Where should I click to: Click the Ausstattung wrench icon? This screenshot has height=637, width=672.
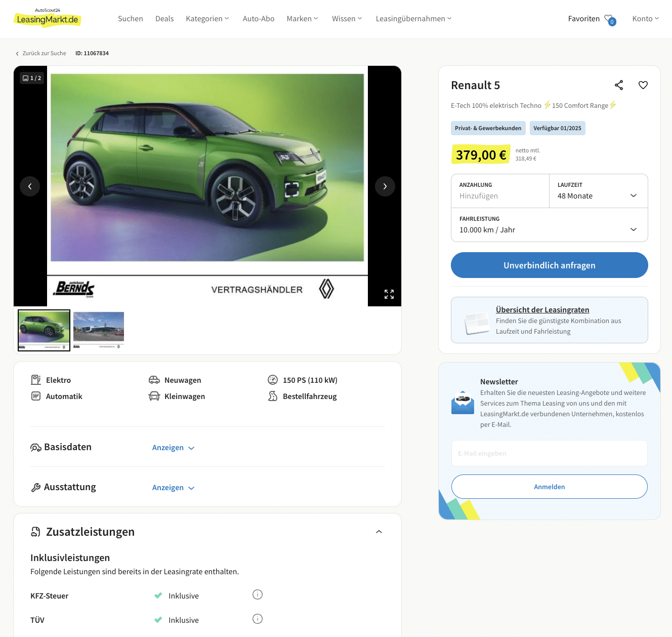coord(36,487)
